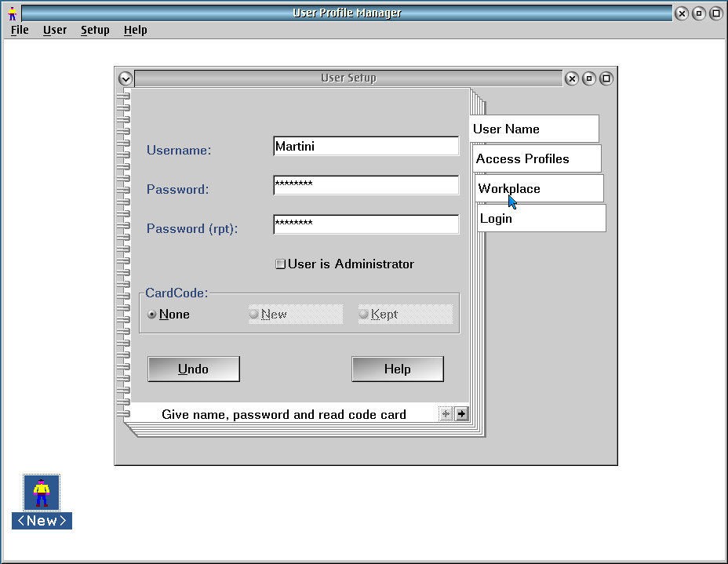This screenshot has width=728, height=564.
Task: Minimize the User Profile Manager window
Action: 699,13
